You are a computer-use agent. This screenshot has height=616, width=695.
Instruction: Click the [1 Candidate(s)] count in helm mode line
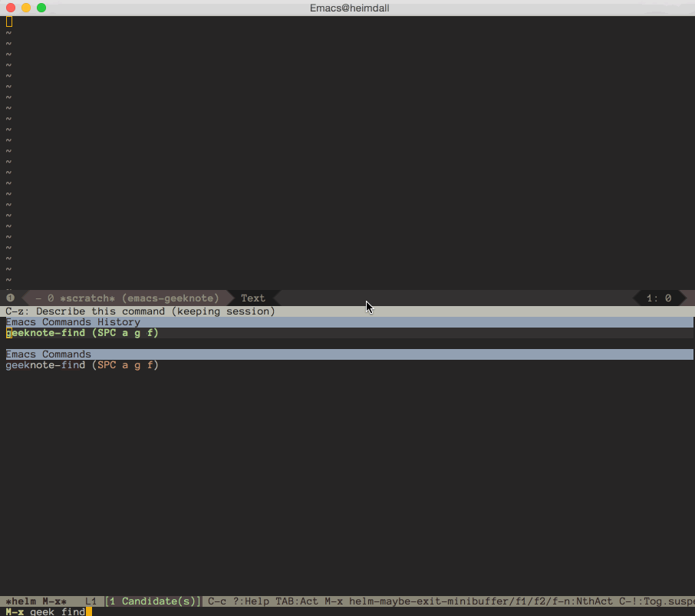pos(153,601)
